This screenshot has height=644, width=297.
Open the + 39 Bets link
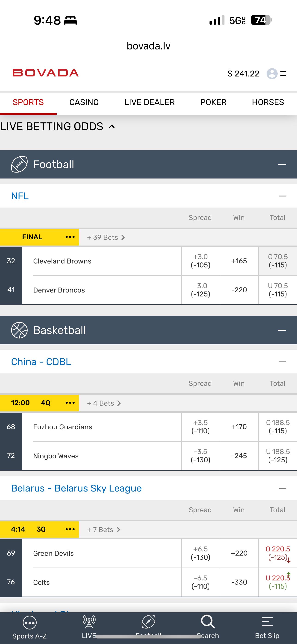pos(105,237)
